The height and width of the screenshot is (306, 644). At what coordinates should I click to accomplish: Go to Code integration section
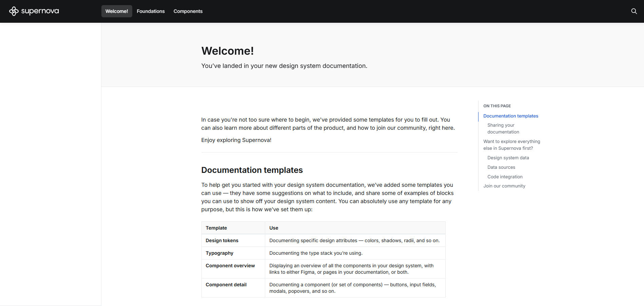[x=505, y=177]
